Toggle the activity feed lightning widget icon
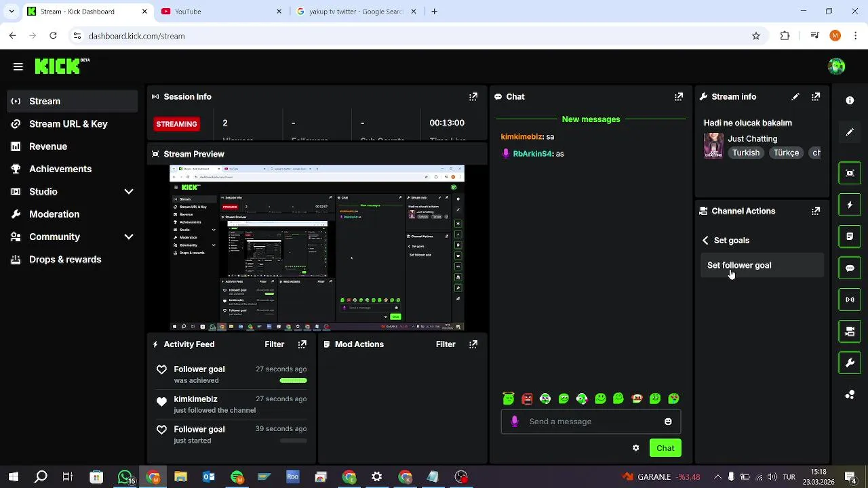The height and width of the screenshot is (488, 868). click(850, 205)
